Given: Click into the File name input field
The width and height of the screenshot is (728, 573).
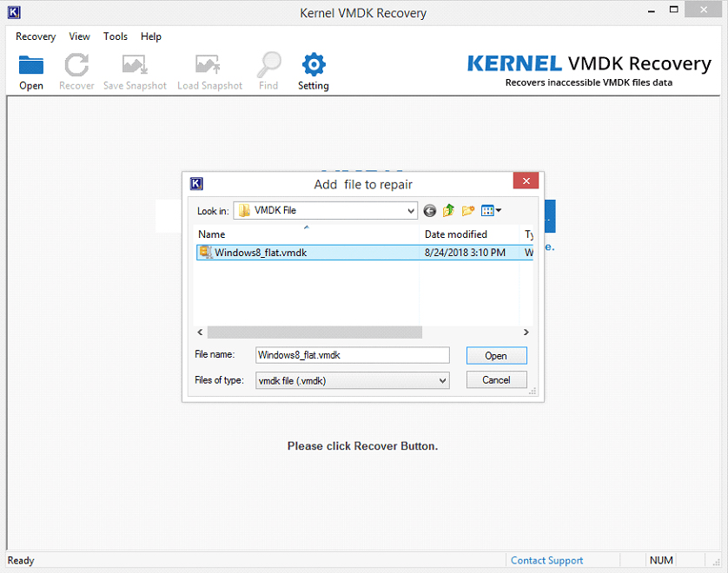Looking at the screenshot, I should (x=353, y=355).
